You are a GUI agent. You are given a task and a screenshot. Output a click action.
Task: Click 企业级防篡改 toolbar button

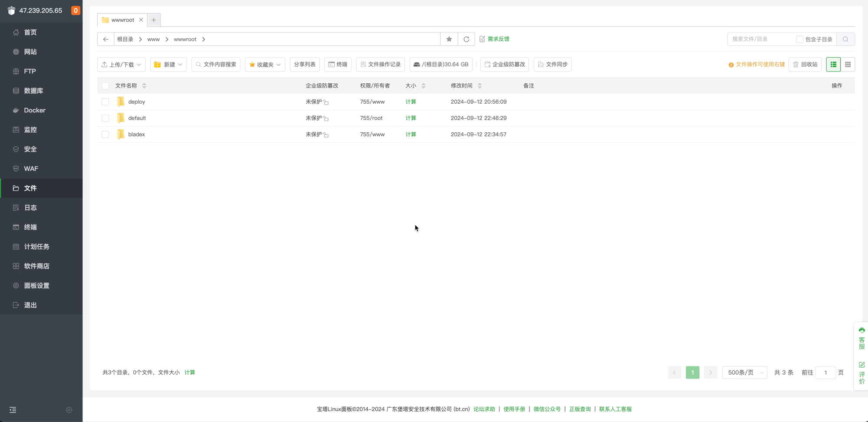505,65
